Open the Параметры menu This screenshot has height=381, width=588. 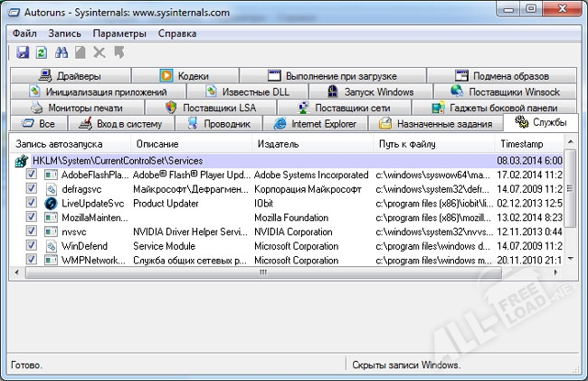119,33
